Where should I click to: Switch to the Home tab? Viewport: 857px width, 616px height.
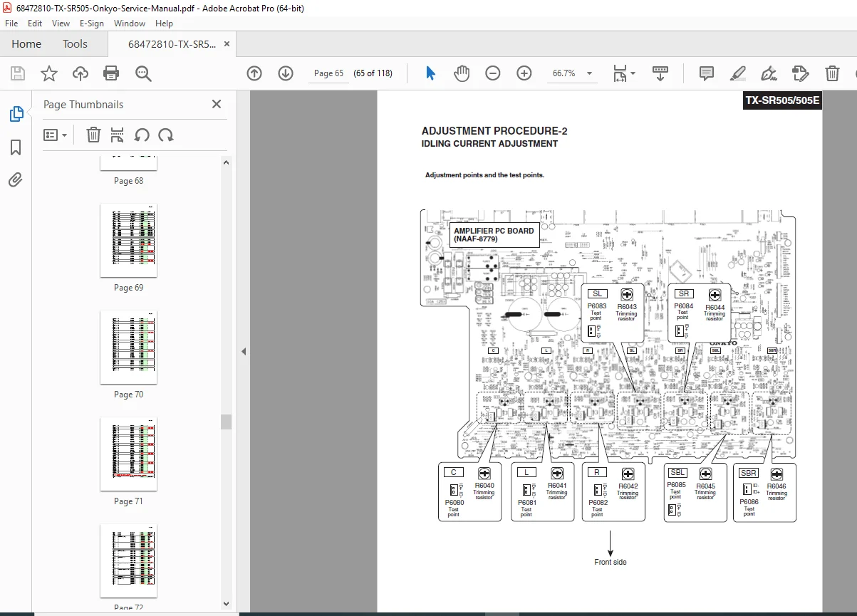pos(26,43)
